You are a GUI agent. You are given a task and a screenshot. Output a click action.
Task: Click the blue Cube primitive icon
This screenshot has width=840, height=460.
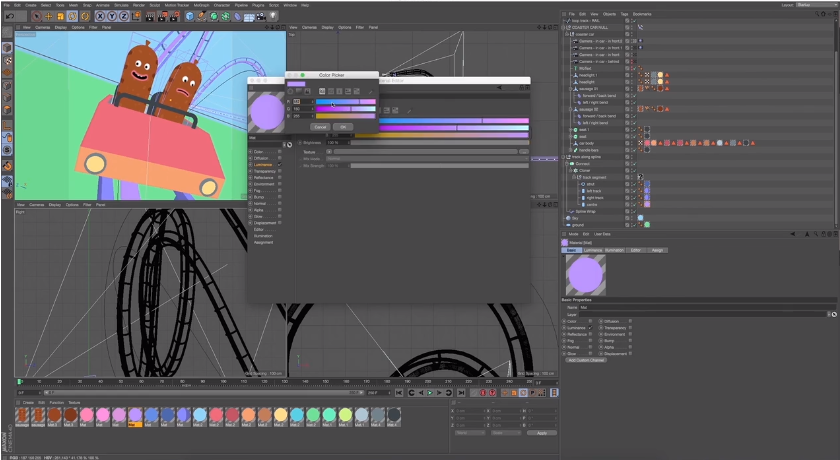coord(190,17)
